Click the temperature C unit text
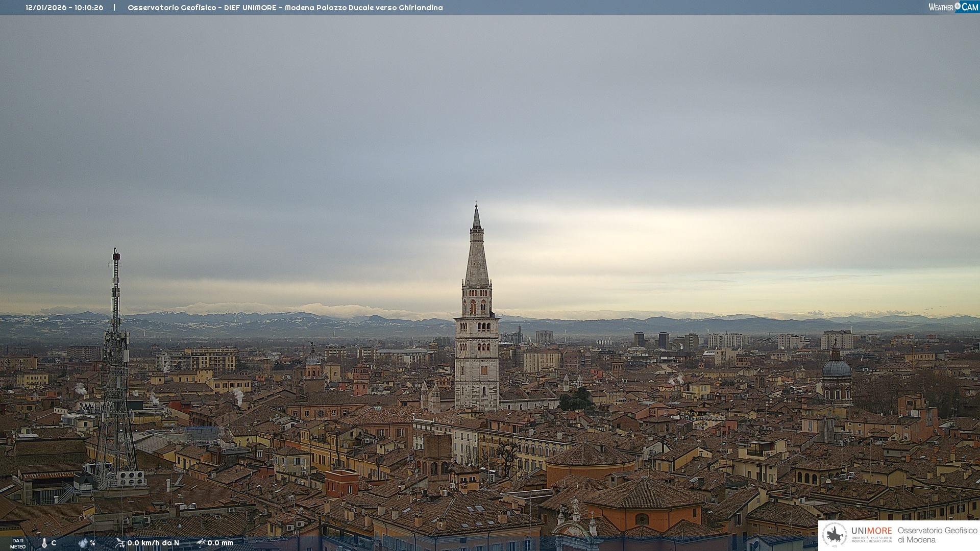 (54, 543)
